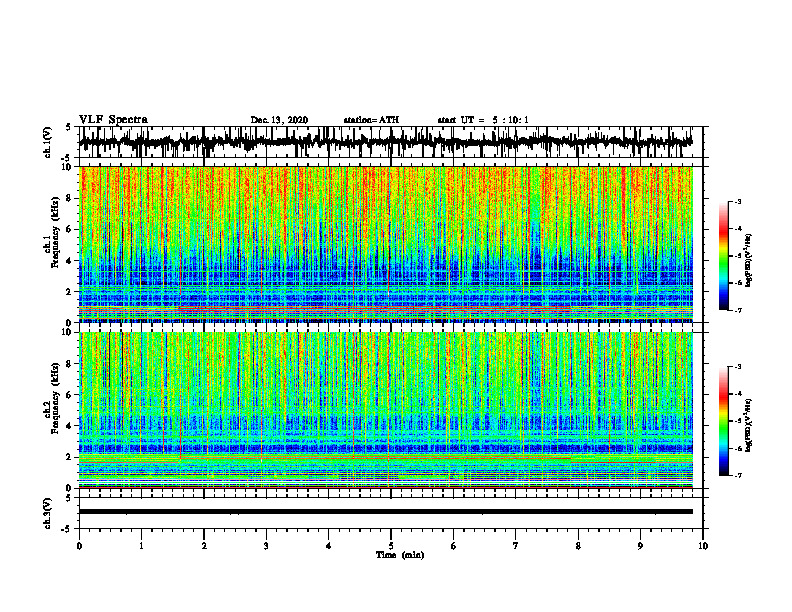Click the ch.1 color scale bar
Screen dimensions: 792x612
tap(724, 256)
